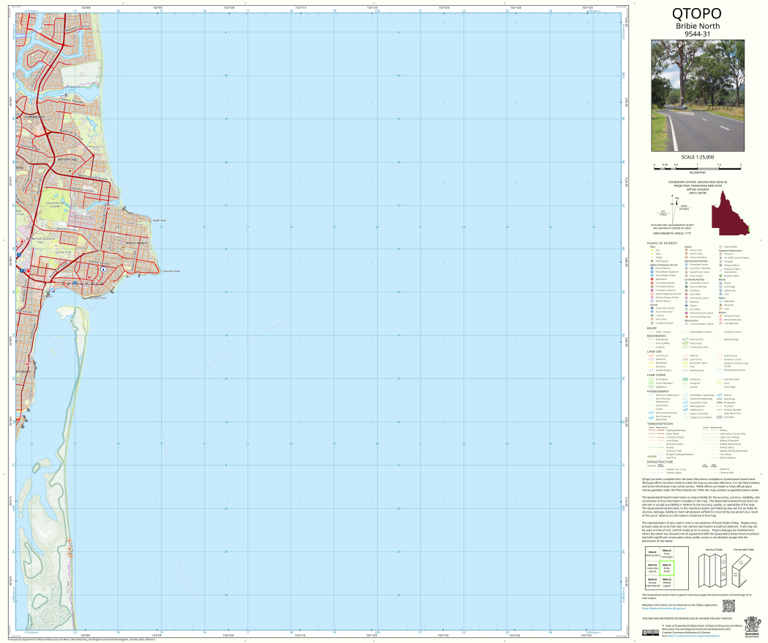The height and width of the screenshot is (643, 768).
Task: Click the green-highlighted Bribie North index cell
Action: pyautogui.click(x=667, y=568)
